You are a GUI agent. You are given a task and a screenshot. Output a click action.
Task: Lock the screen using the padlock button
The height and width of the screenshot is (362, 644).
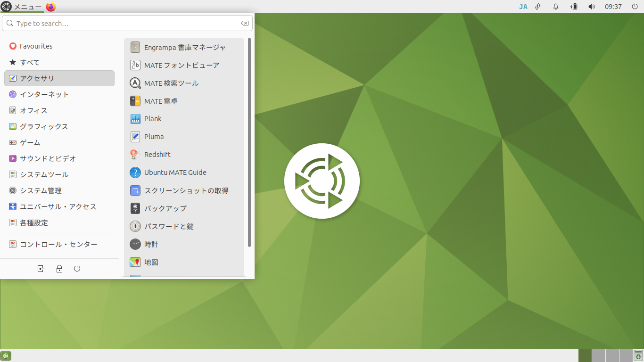[59, 269]
